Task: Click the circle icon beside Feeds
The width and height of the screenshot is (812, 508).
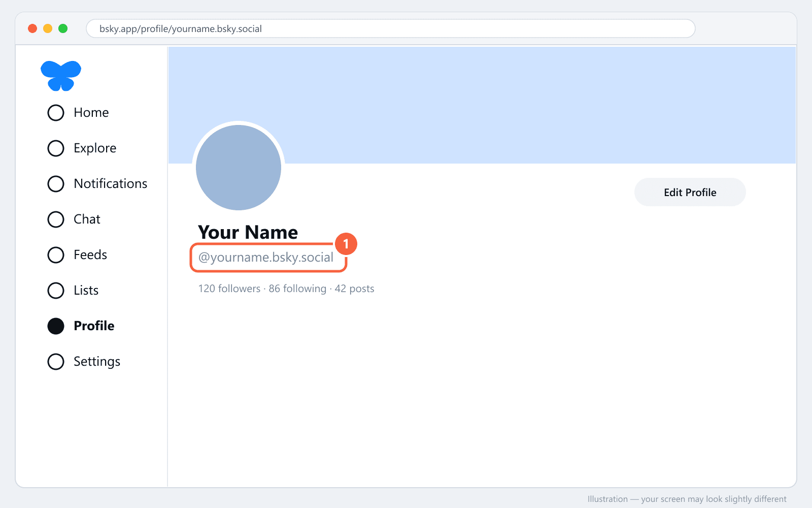Action: pos(56,255)
